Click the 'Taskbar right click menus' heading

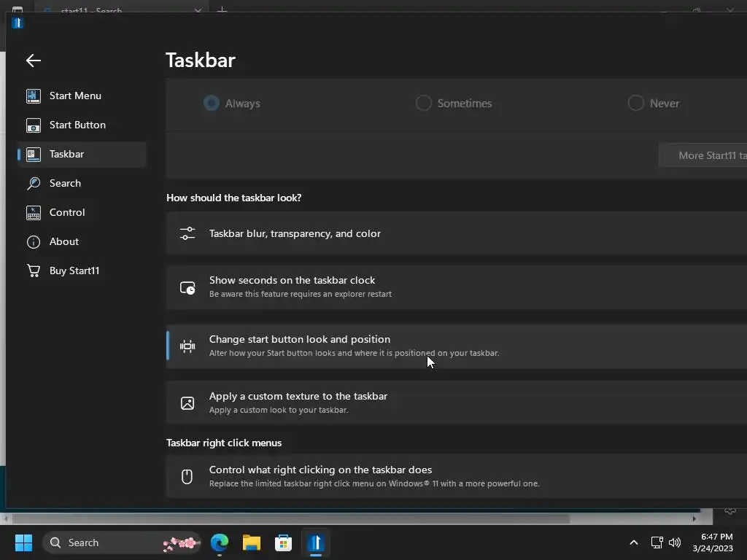point(224,443)
